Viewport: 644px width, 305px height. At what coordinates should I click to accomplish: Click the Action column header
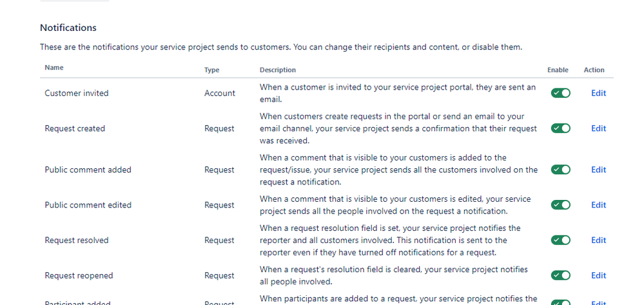(594, 70)
